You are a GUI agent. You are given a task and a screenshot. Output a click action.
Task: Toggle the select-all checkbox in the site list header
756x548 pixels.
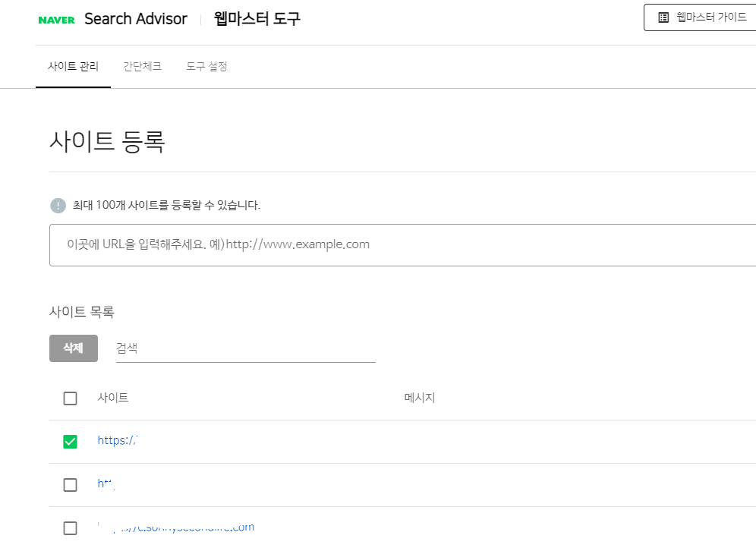70,398
